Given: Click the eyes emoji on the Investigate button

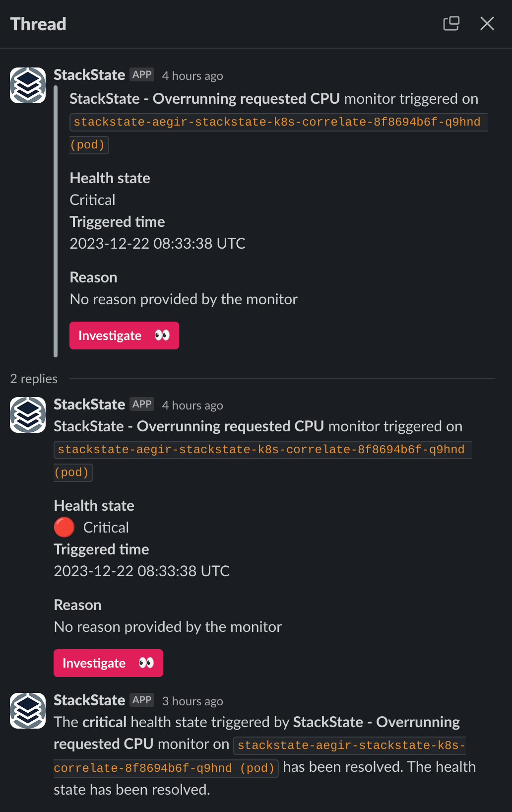Looking at the screenshot, I should click(162, 335).
